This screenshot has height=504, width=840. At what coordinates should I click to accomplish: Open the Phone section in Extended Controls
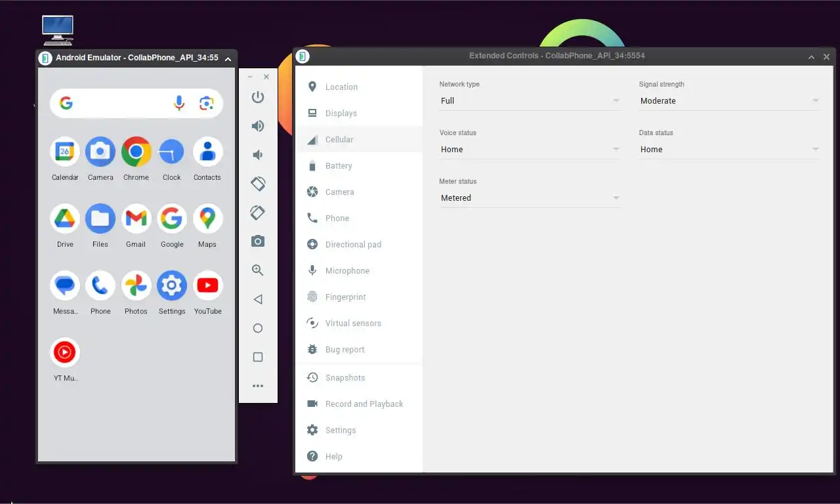point(359,218)
